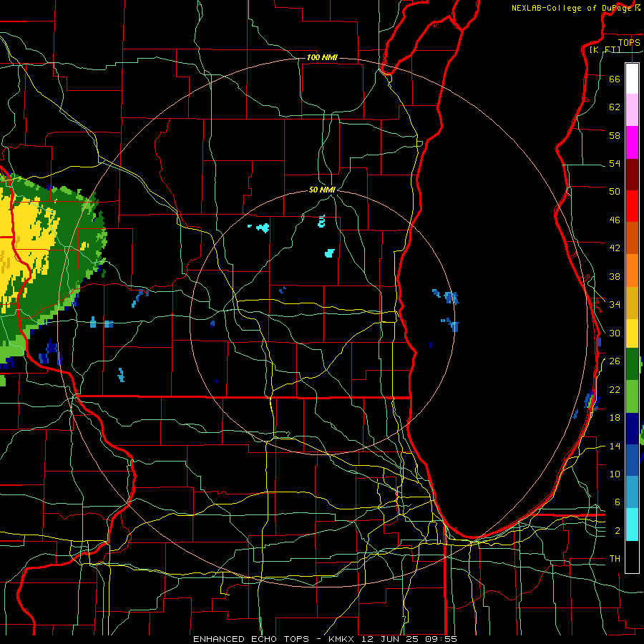The width and height of the screenshot is (644, 644).
Task: Click the navy 18 kft legend swatch
Action: pyautogui.click(x=632, y=429)
